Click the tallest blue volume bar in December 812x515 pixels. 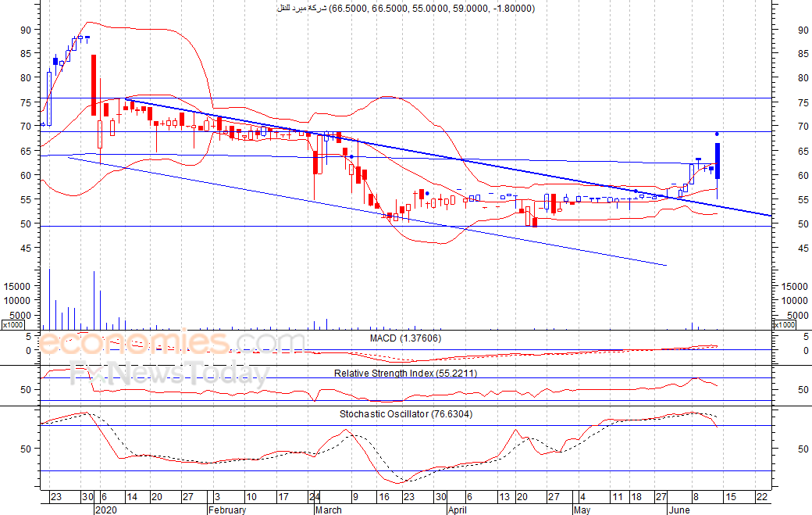[50, 299]
